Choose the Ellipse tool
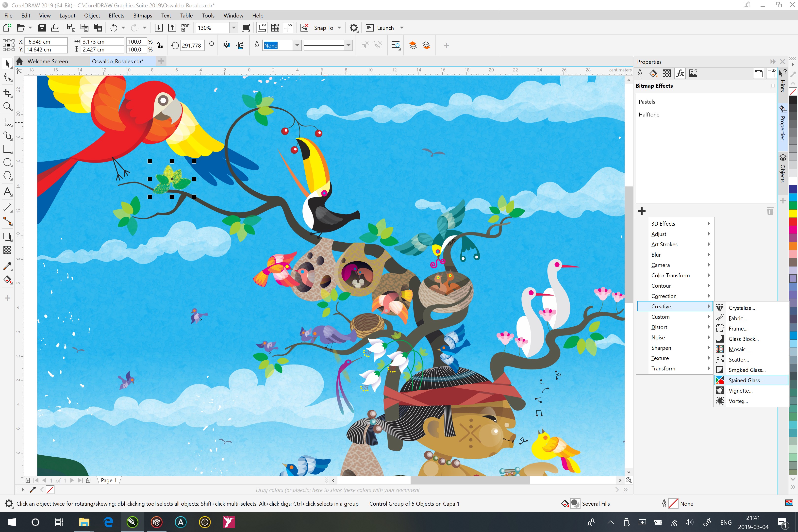The width and height of the screenshot is (798, 532). 7,162
